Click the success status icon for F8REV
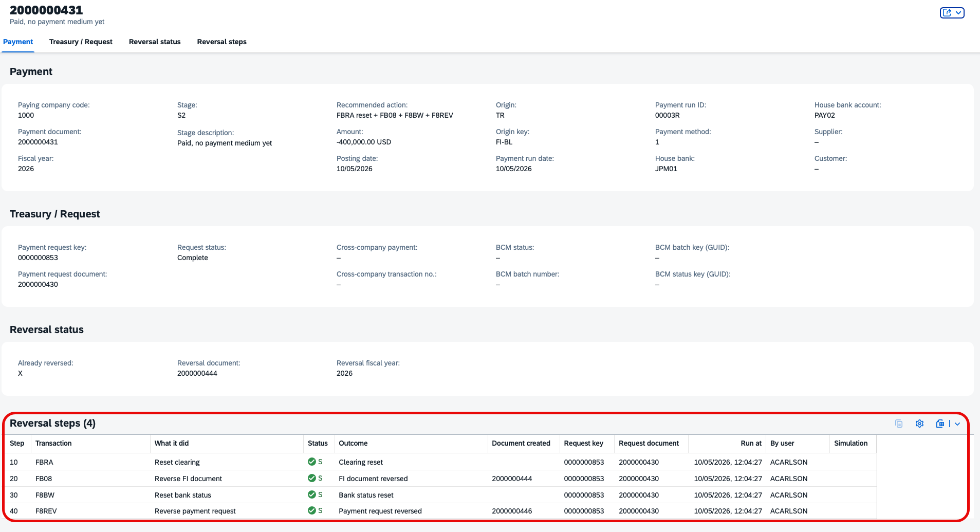The image size is (980, 532). tap(311, 510)
